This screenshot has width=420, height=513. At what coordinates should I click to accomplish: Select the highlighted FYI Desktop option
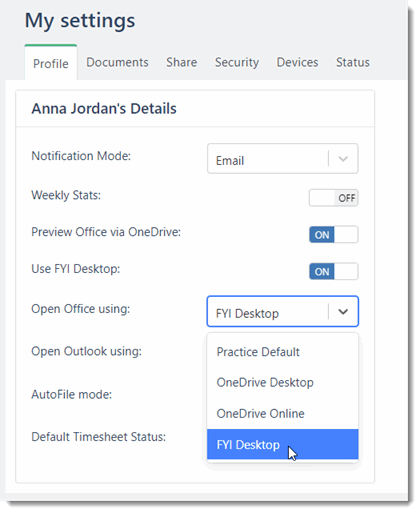click(x=283, y=444)
